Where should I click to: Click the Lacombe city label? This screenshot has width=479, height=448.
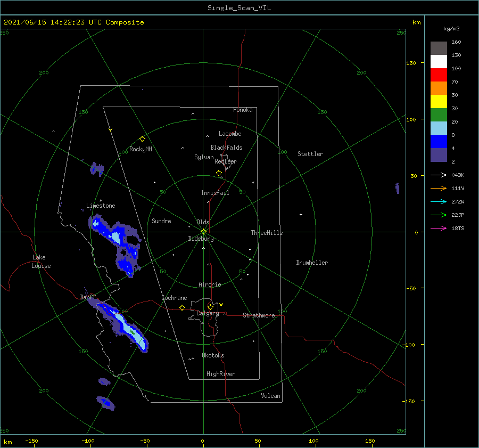[x=230, y=134]
